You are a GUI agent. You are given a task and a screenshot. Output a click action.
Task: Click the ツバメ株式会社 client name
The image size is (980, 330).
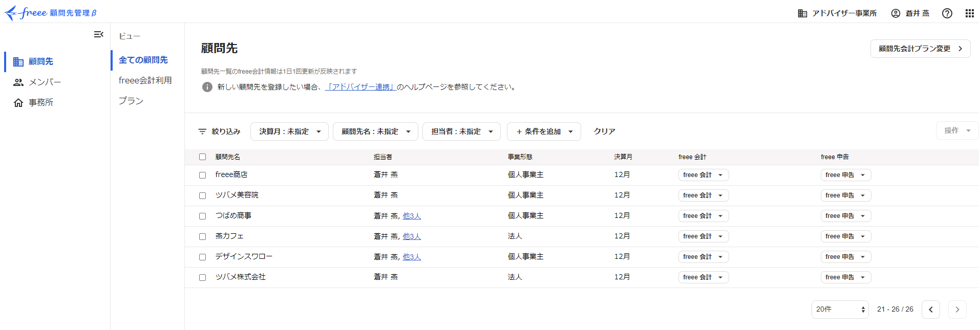[241, 277]
